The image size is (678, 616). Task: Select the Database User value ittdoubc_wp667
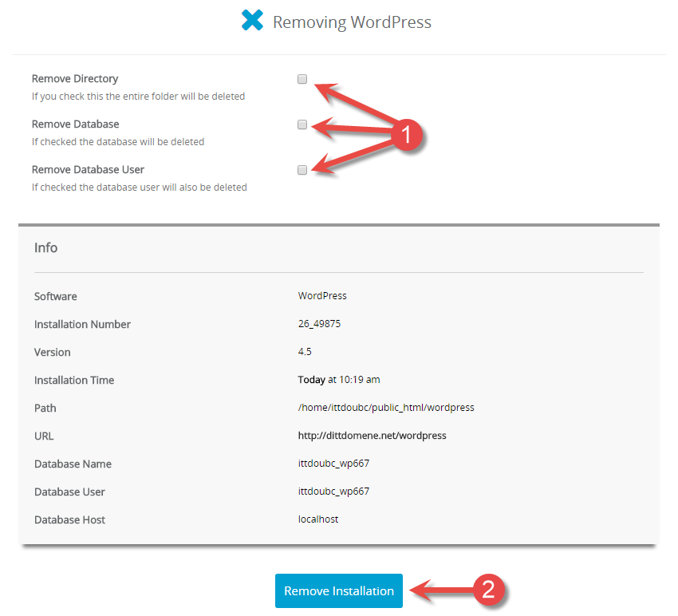(333, 492)
